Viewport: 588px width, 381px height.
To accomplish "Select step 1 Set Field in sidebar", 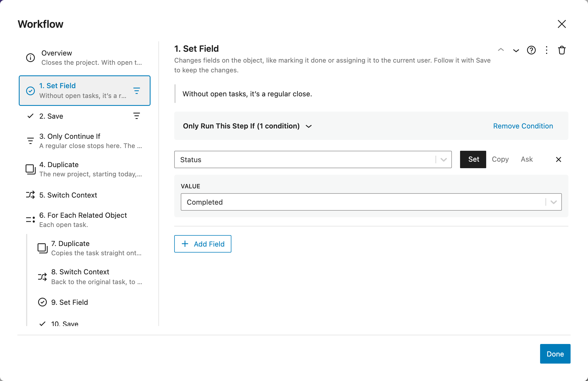I will point(84,91).
